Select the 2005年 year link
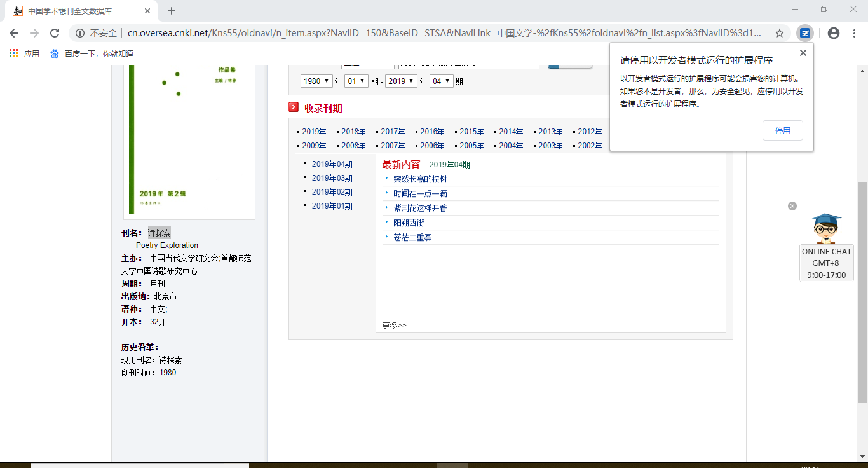Screen dimensions: 868x468 pyautogui.click(x=471, y=146)
